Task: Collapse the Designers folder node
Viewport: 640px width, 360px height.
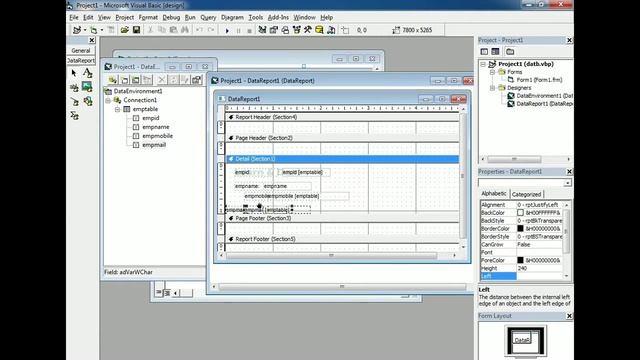Action: pos(493,88)
